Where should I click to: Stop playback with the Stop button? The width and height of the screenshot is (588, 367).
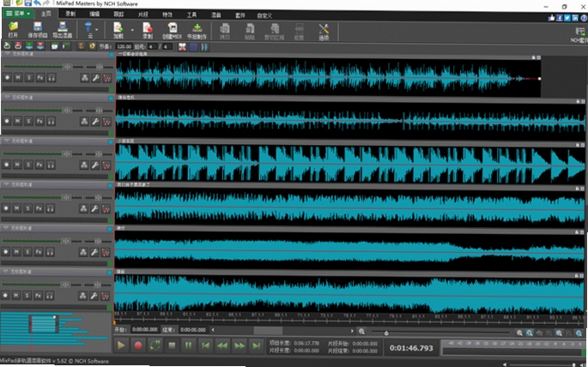coord(172,346)
